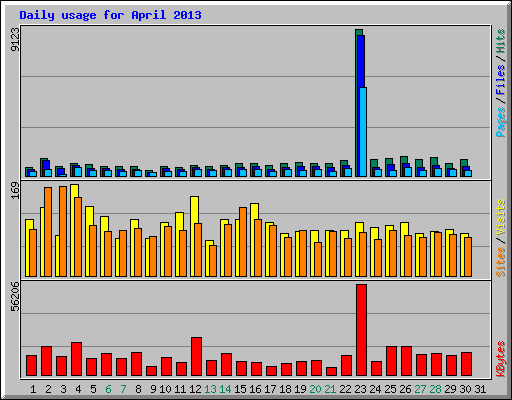Click the 56206 KBytes axis value
Image resolution: width=512 pixels, height=400 pixels.
[x=15, y=296]
